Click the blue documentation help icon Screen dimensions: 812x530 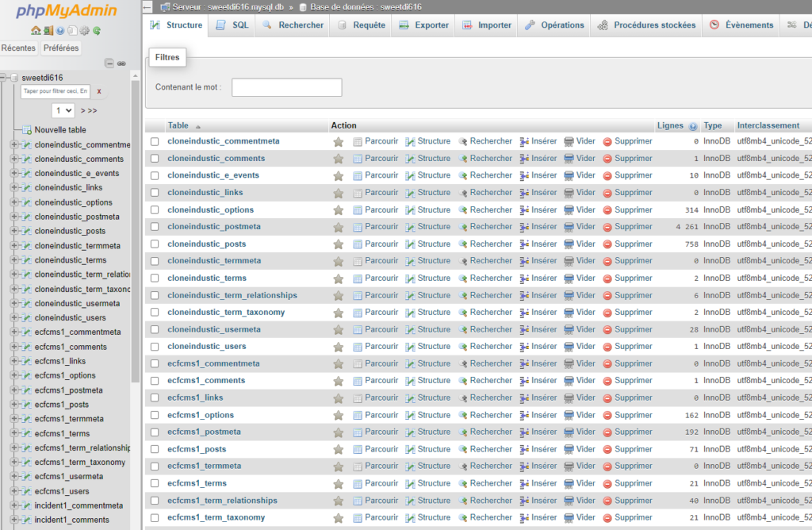pos(60,31)
